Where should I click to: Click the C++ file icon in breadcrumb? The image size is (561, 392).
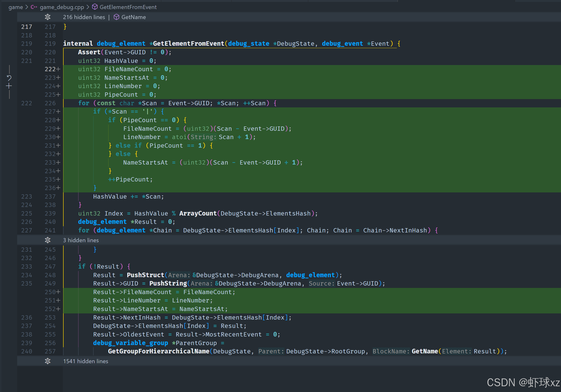34,7
